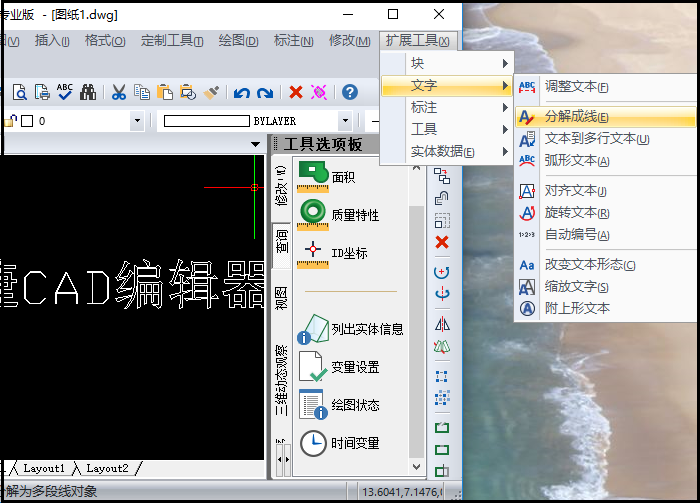Switch to the 三维动态观察 palette tab
This screenshot has height=503, width=700.
click(281, 380)
